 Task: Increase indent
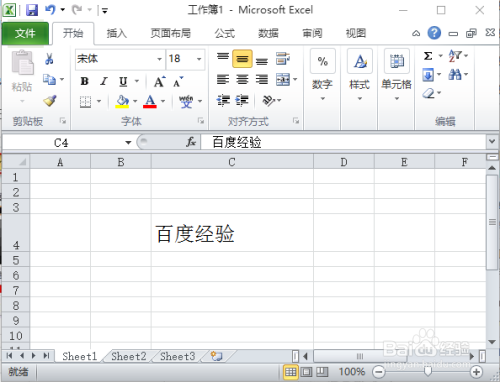tap(242, 100)
